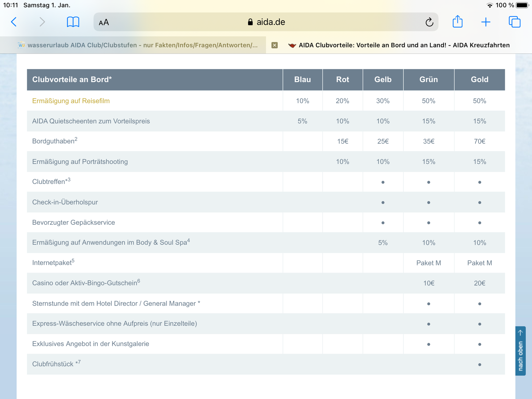
Task: Click the Gold column header
Action: [479, 80]
